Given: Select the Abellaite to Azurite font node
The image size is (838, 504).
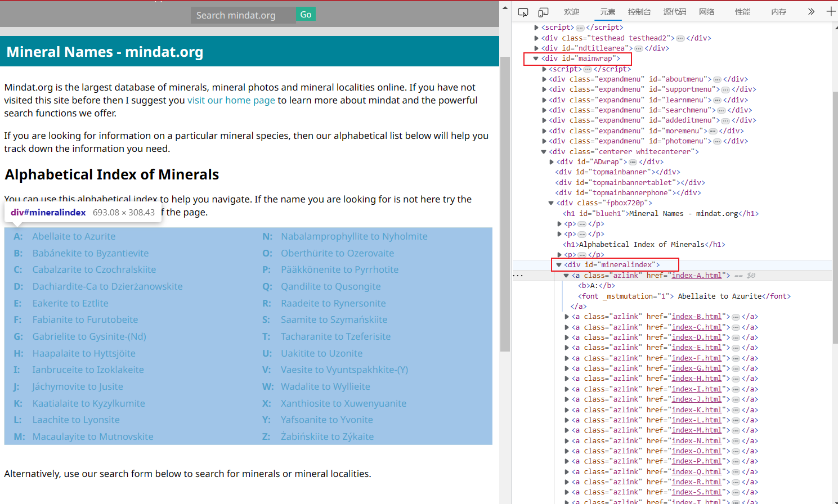Looking at the screenshot, I should pos(684,296).
